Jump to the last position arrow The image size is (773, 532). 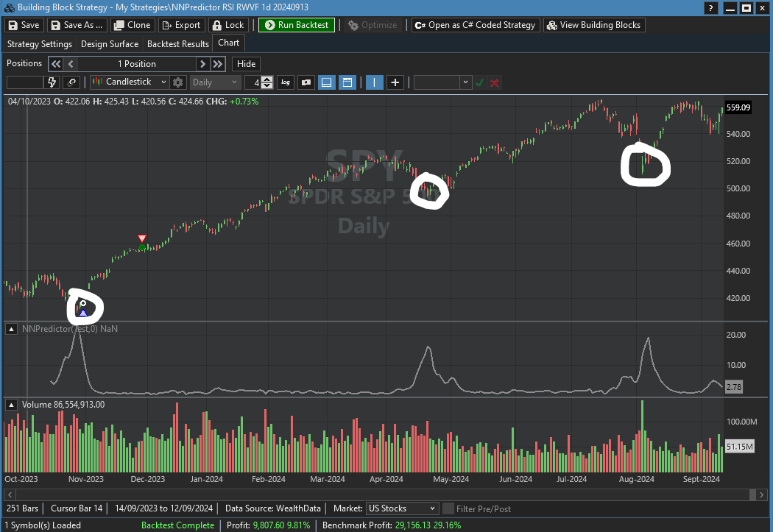(218, 64)
